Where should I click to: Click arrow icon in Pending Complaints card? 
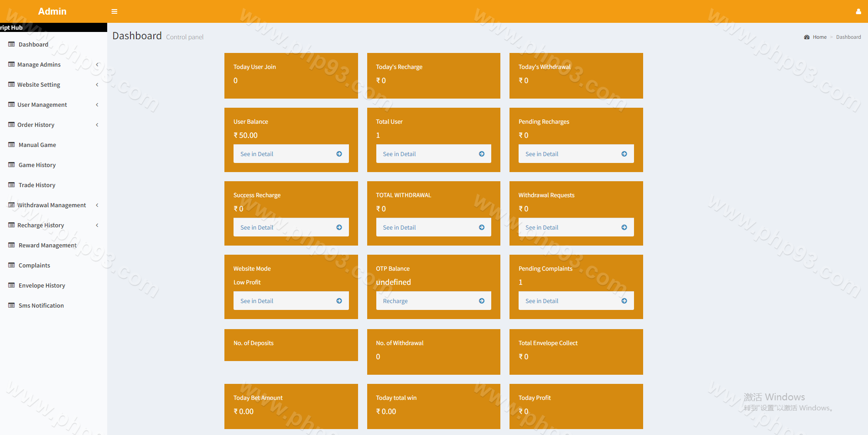[624, 301]
